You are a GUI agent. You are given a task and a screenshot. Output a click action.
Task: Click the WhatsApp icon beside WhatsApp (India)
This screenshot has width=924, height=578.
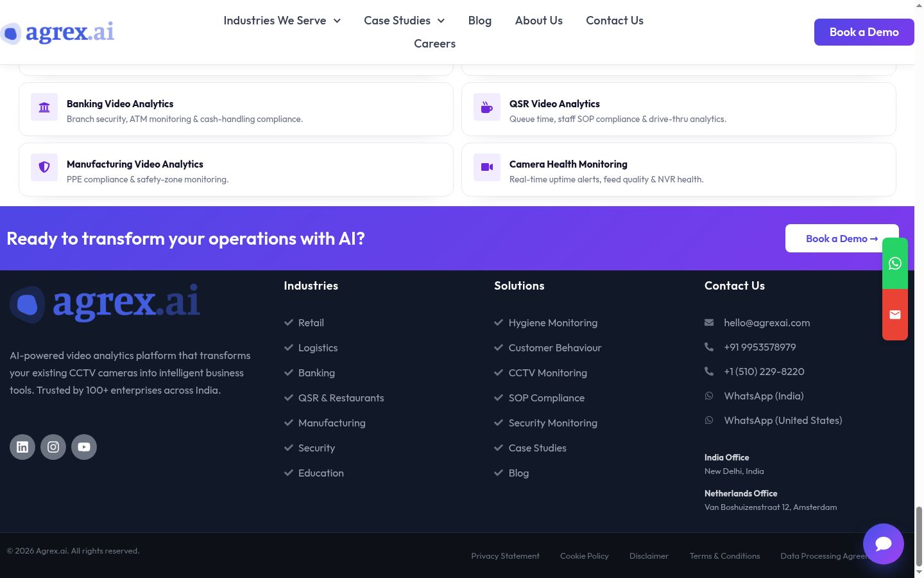(709, 396)
